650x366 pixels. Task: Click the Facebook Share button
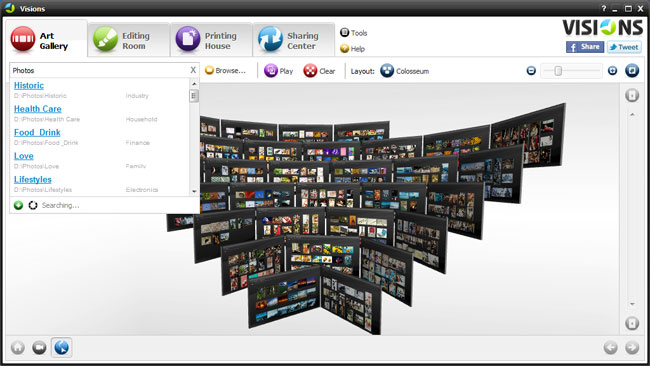(x=585, y=47)
